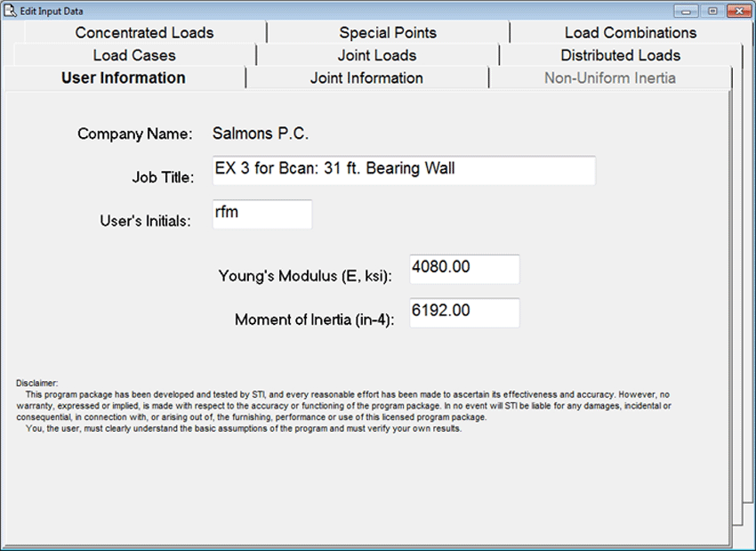Click into the Job Title text field
Screen dimensions: 756x551
click(403, 170)
